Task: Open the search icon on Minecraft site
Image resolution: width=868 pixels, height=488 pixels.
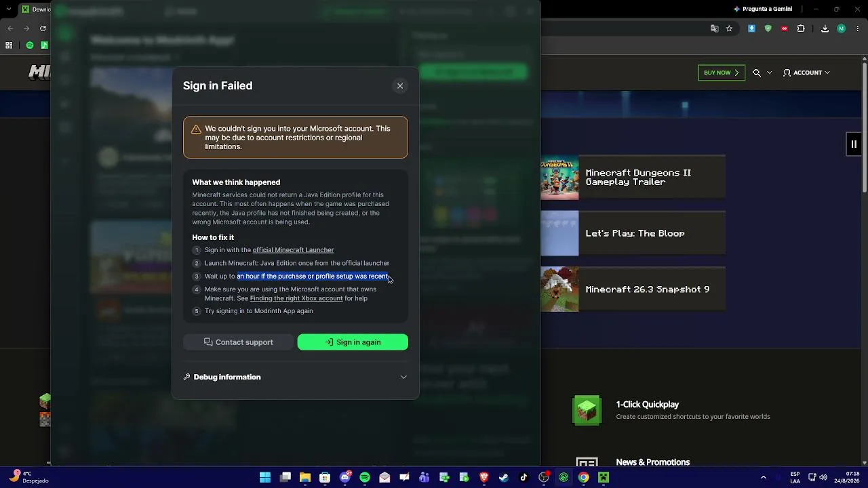Action: tap(757, 73)
